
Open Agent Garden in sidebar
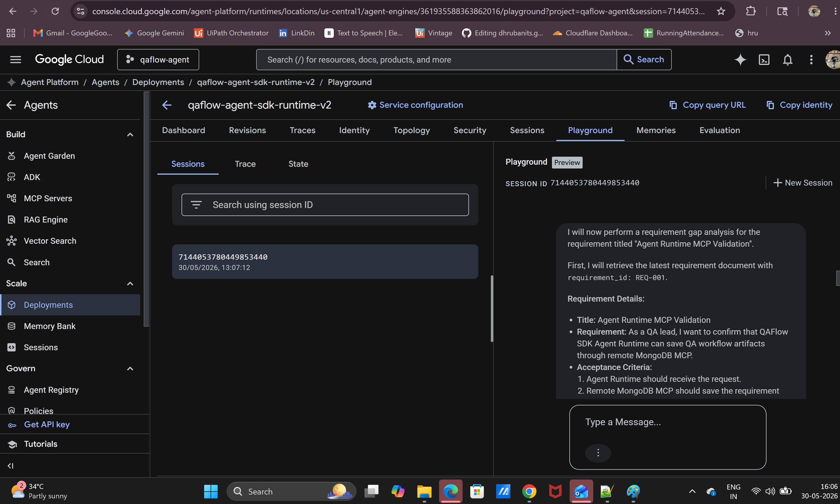pyautogui.click(x=49, y=156)
